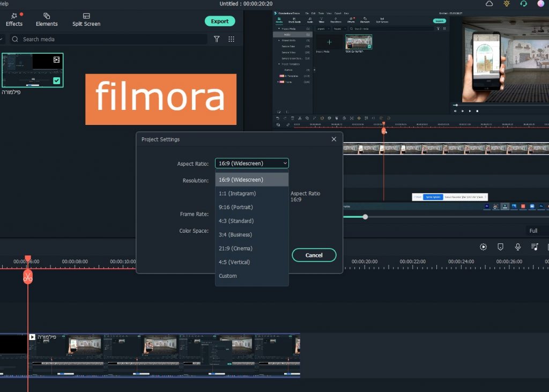This screenshot has width=549, height=392.
Task: Click the Frame Rate label
Action: 194,214
